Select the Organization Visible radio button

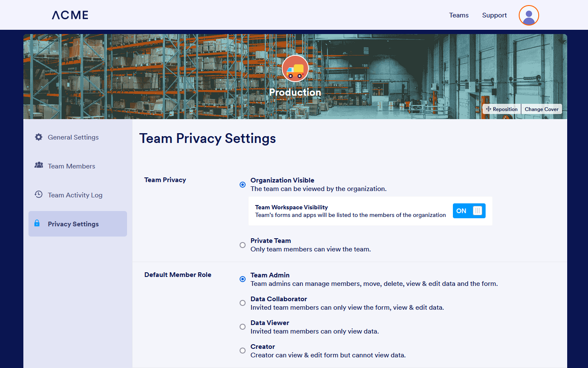click(243, 185)
